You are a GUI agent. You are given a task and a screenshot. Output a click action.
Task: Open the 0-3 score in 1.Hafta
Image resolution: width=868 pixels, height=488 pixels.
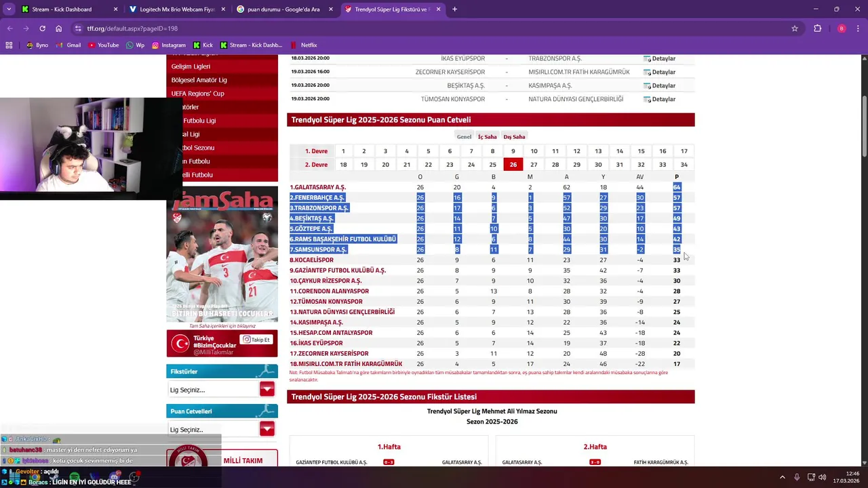click(389, 462)
